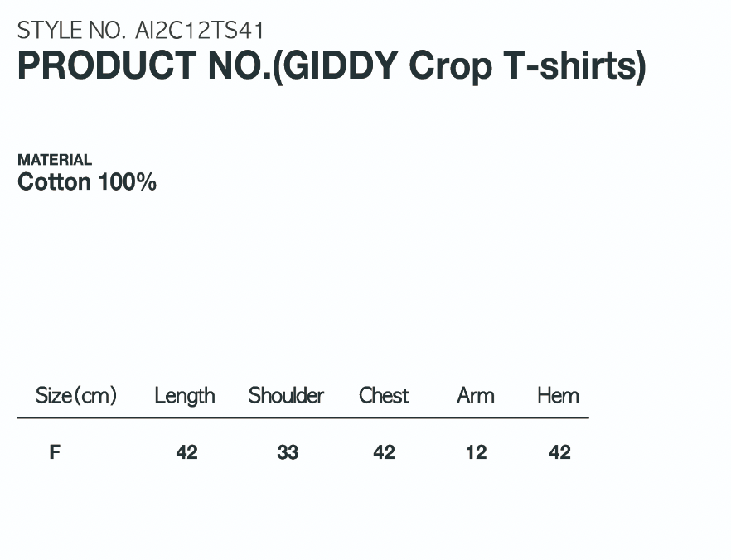Click the Chest column header
The width and height of the screenshot is (731, 560).
[x=384, y=395]
